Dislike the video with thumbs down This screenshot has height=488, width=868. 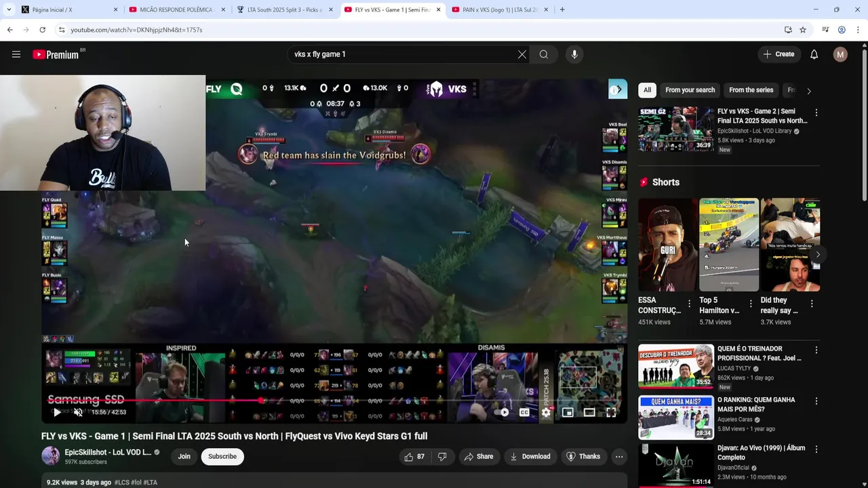point(442,457)
